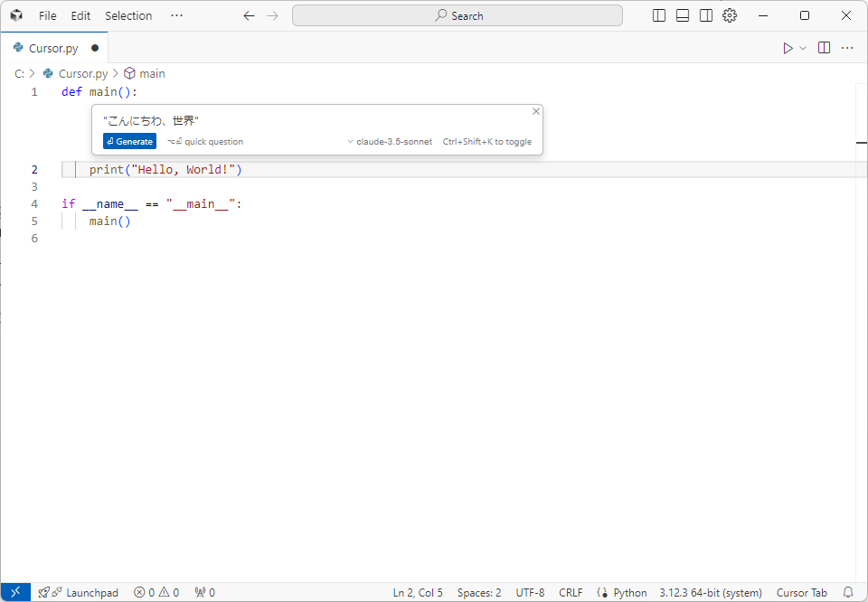Open the Selection menu
The image size is (868, 602).
pos(128,15)
